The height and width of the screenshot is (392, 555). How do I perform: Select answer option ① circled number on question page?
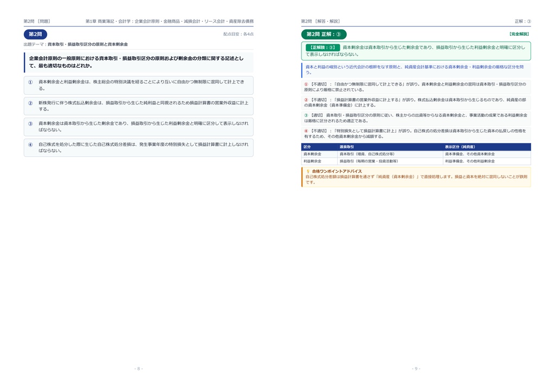coord(30,82)
